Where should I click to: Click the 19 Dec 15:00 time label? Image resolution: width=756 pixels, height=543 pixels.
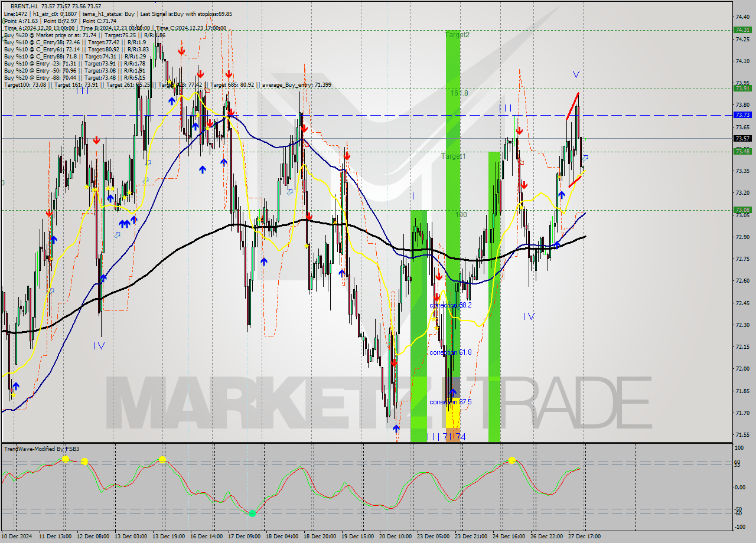point(358,536)
